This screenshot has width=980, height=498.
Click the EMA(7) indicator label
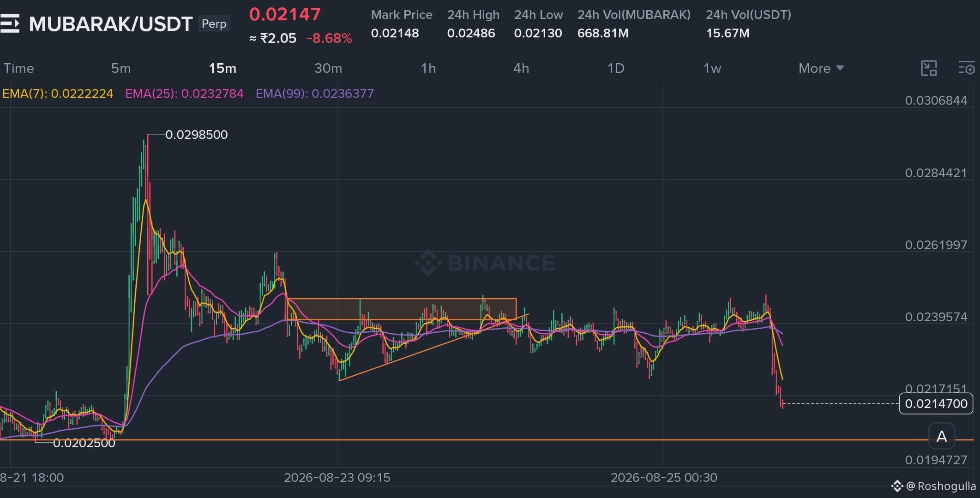click(58, 94)
